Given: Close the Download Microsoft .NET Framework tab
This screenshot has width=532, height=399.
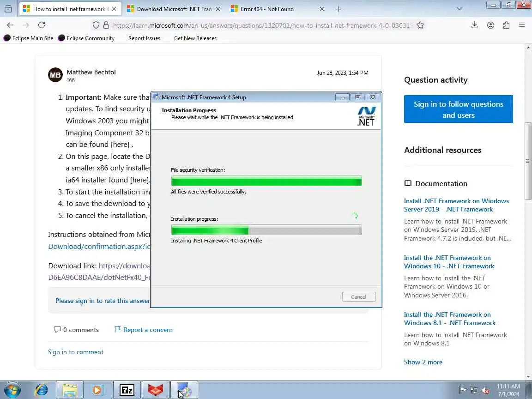Looking at the screenshot, I should [218, 9].
